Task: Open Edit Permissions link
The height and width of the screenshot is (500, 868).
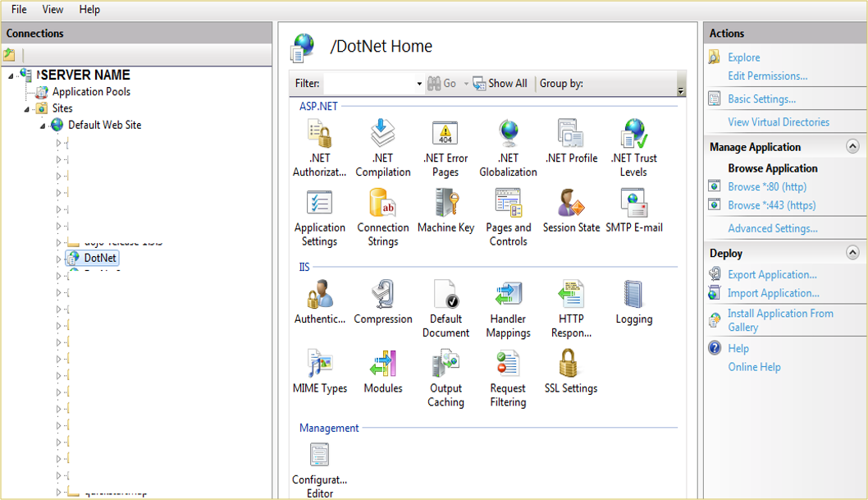Action: 767,76
